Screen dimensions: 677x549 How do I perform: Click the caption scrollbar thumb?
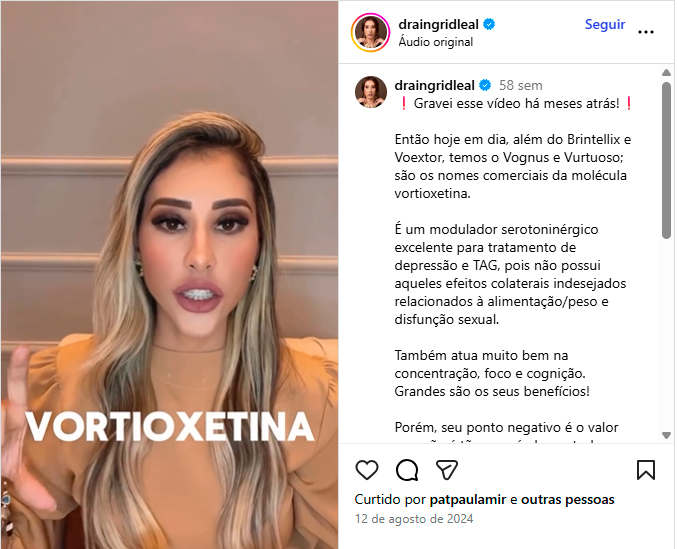[666, 160]
